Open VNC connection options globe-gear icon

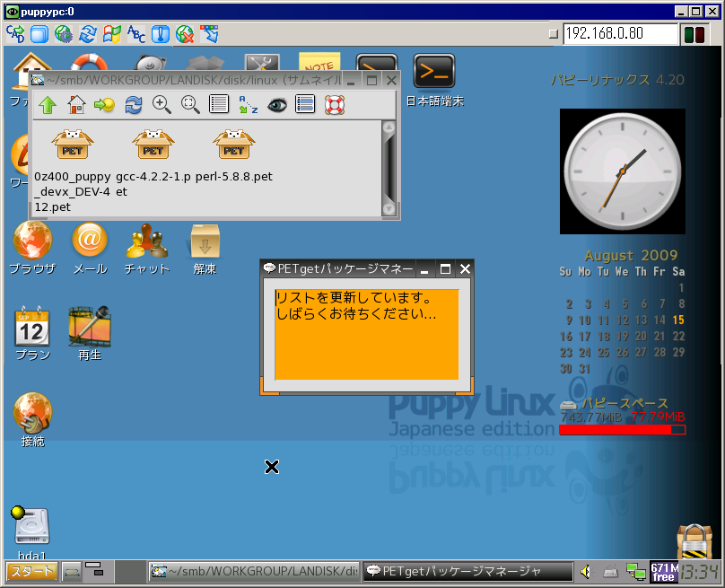pos(64,34)
